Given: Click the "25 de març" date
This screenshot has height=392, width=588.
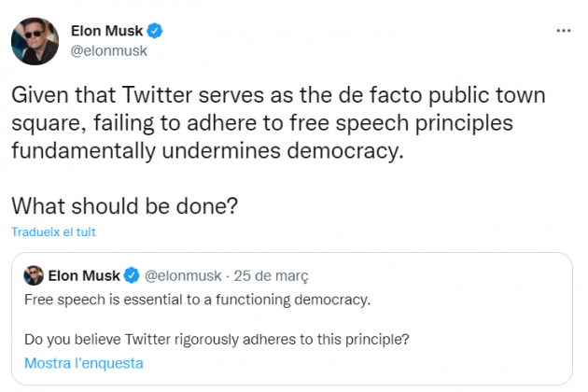Looking at the screenshot, I should 273,276.
